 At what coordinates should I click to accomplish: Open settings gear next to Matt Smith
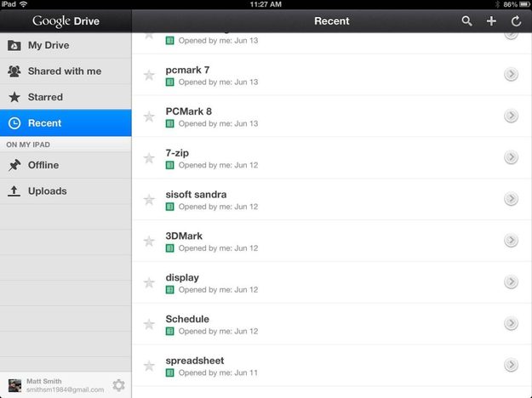tap(119, 385)
